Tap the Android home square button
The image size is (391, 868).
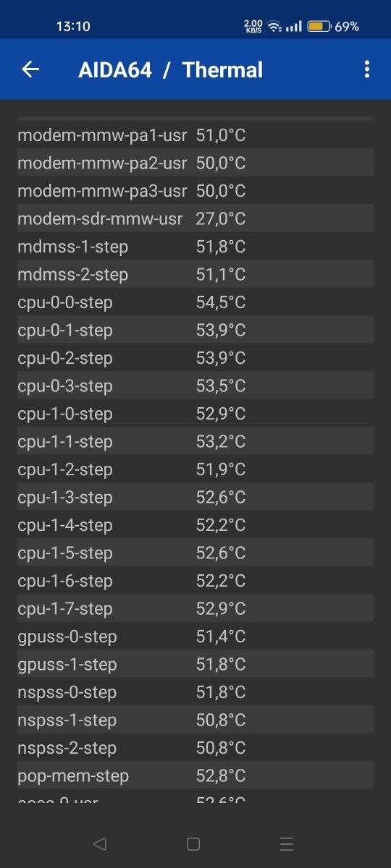click(193, 843)
